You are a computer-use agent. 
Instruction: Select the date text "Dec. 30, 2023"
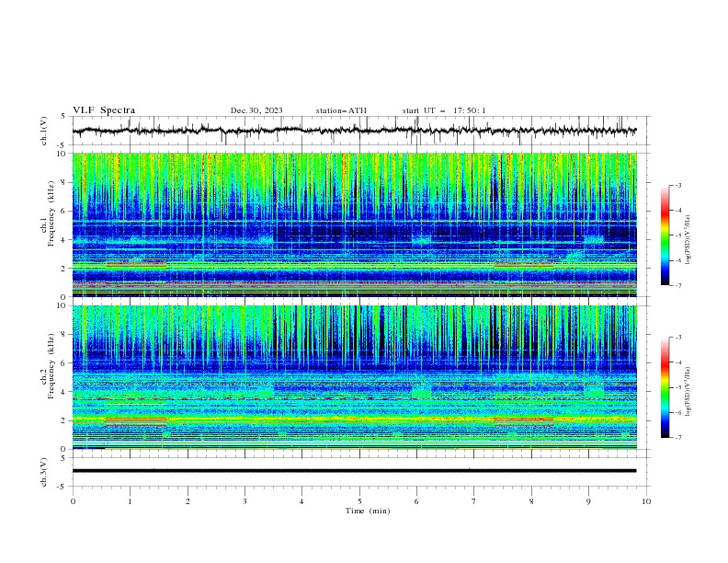point(256,110)
